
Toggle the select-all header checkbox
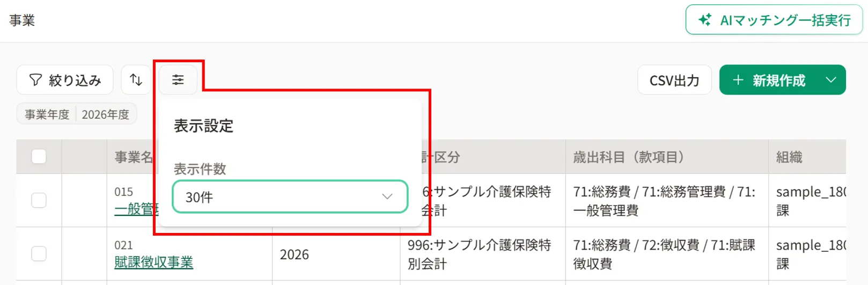(39, 157)
